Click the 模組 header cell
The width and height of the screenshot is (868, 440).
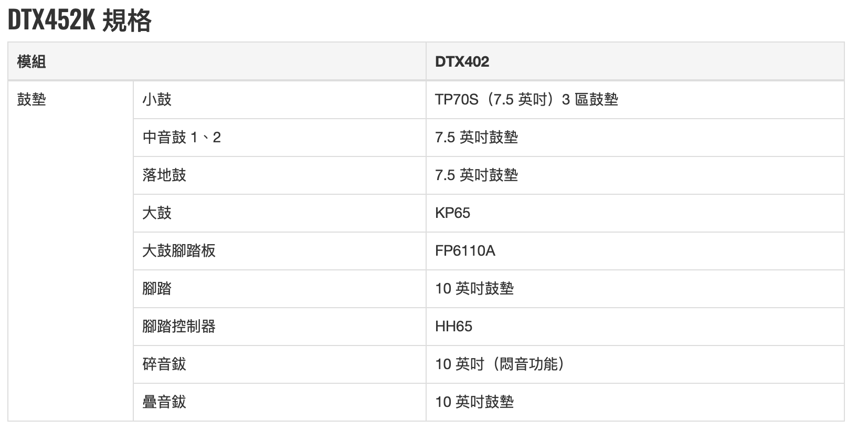pos(31,61)
